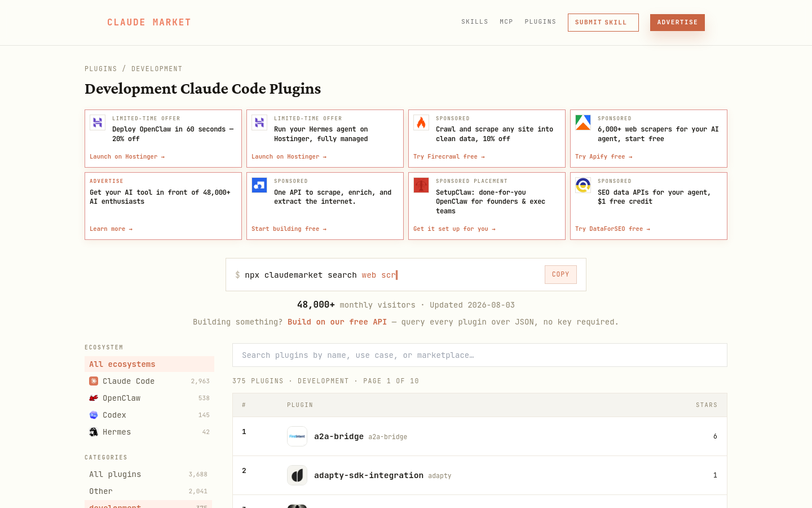Open Launch on Hostinger link for Hermes
Viewport: 812px width, 508px height.
[289, 157]
